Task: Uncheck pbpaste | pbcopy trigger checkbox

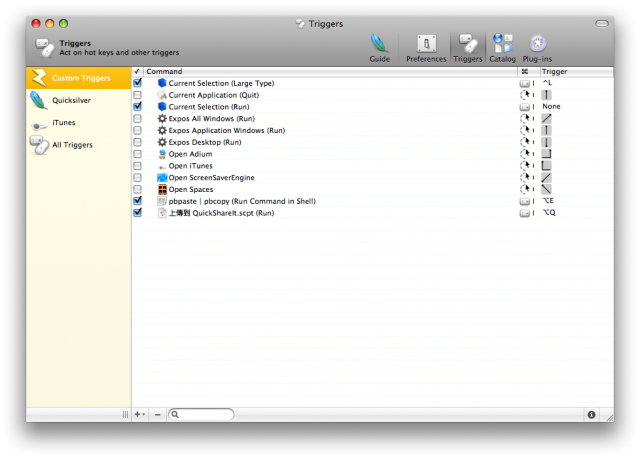Action: pos(138,201)
